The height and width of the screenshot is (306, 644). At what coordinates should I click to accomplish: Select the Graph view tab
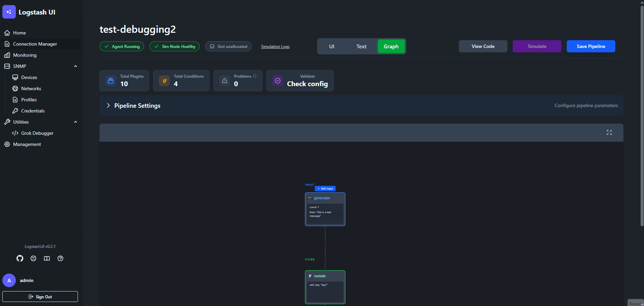(x=391, y=46)
